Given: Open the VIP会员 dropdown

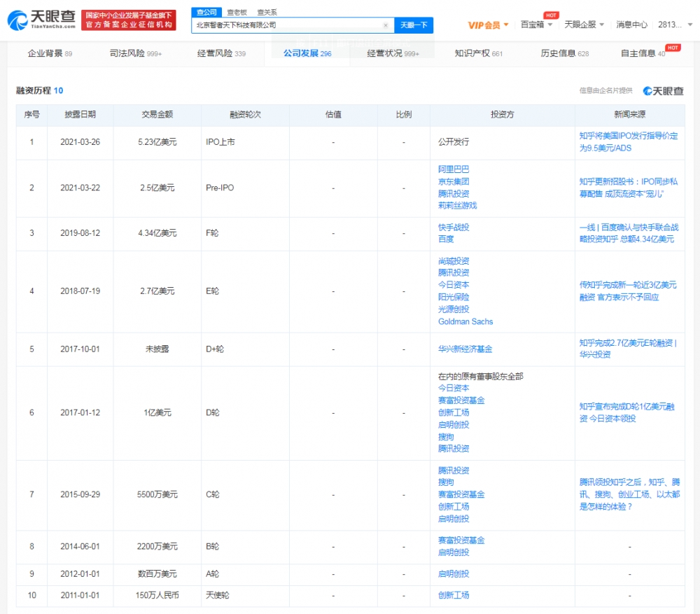Looking at the screenshot, I should (x=488, y=25).
